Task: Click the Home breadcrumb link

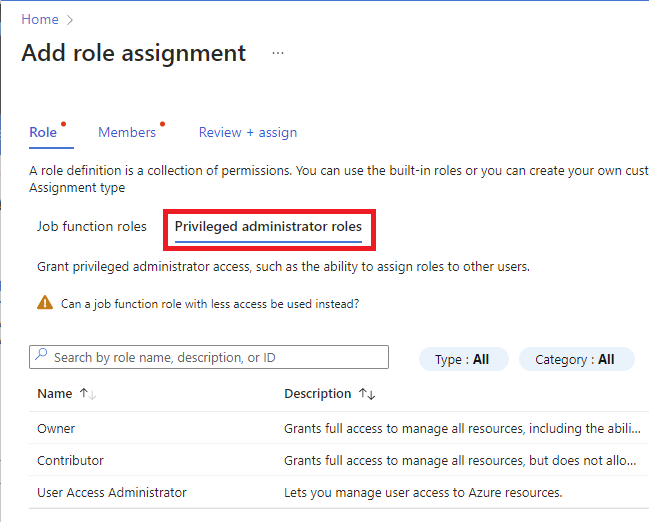Action: pos(40,19)
